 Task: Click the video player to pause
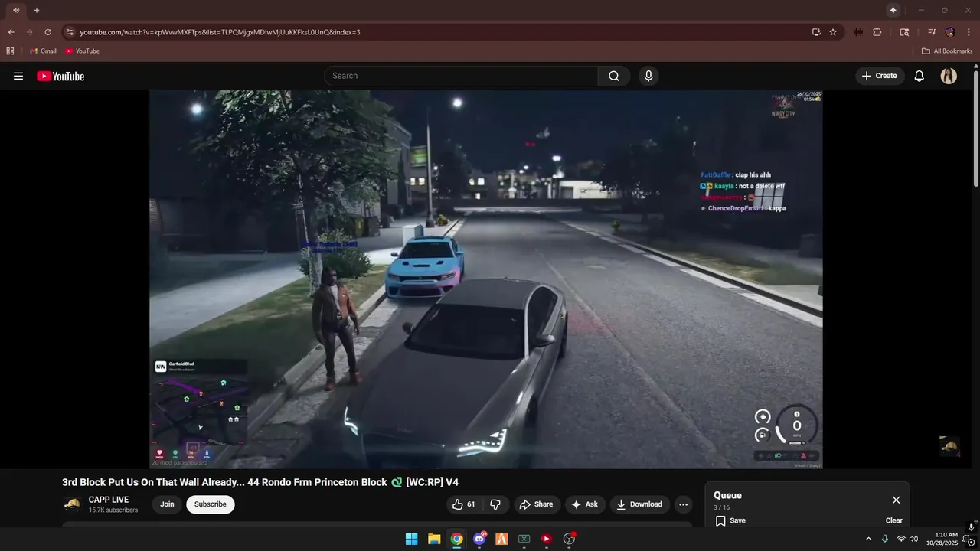pos(485,279)
